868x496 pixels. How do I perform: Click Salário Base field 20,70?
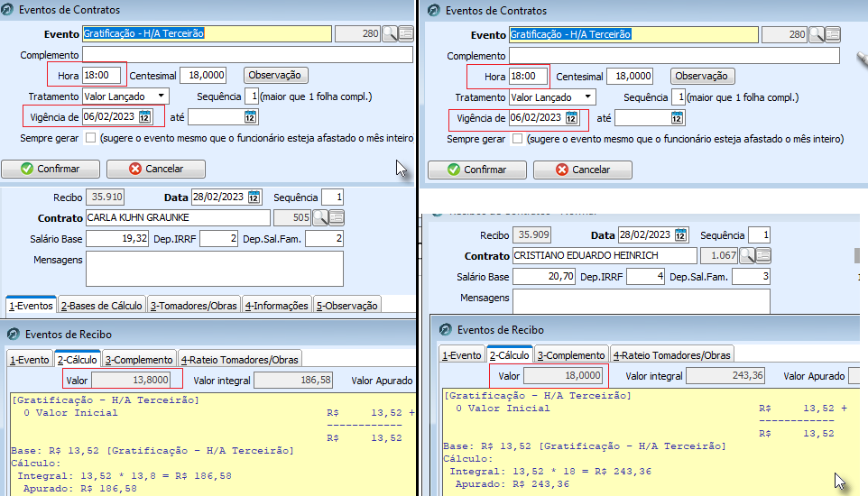pos(544,276)
